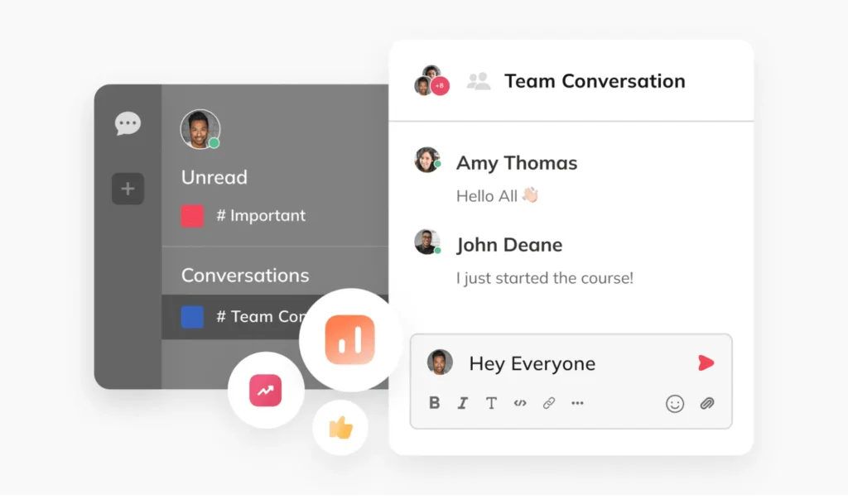
Task: Click the thumbs up reaction icon
Action: (x=340, y=428)
